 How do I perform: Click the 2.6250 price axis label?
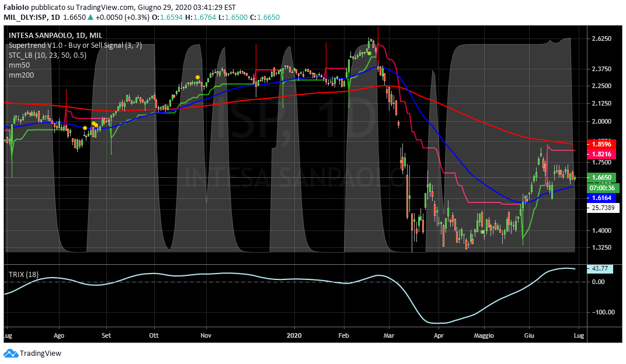click(601, 38)
